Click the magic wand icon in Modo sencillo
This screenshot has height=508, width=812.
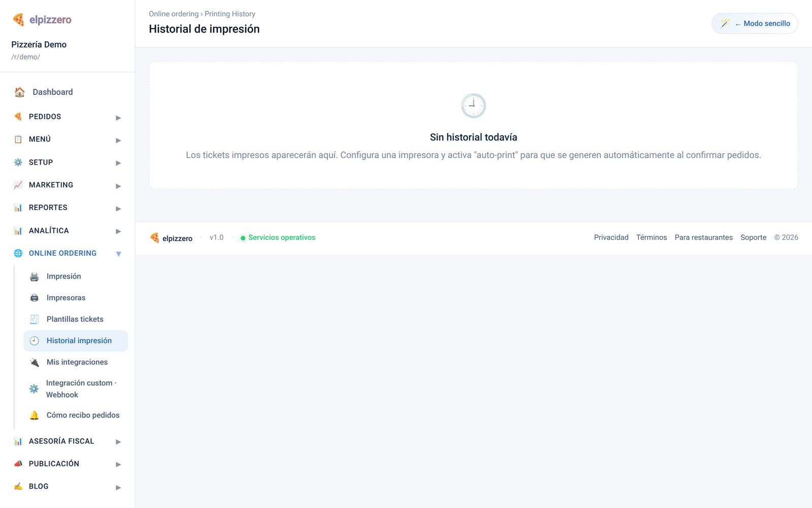pyautogui.click(x=725, y=23)
